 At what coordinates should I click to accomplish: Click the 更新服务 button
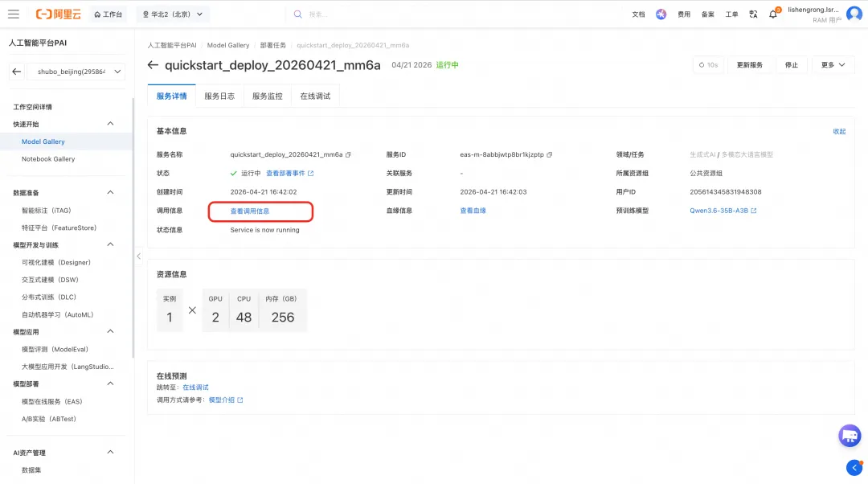pyautogui.click(x=750, y=65)
